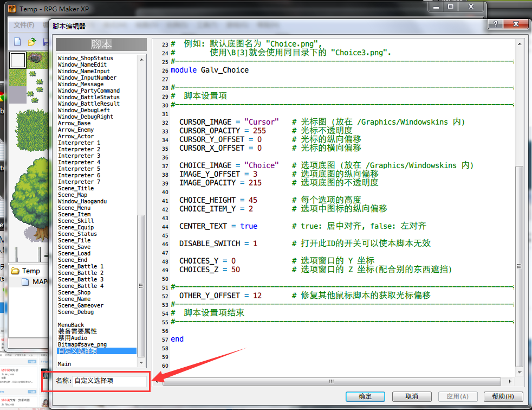532x410 pixels.
Task: Select the Scene_Battle 3 script
Action: click(81, 279)
